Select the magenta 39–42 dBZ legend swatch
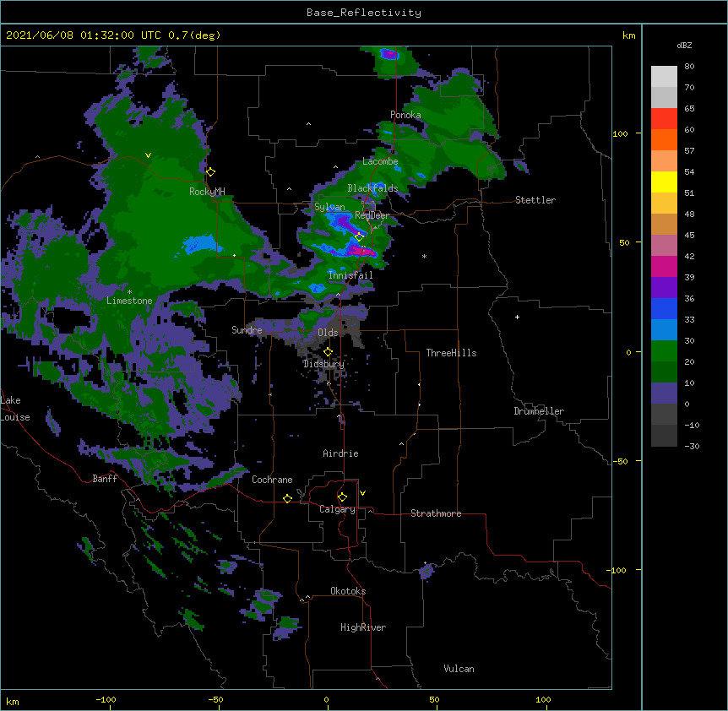Viewport: 728px width, 711px height. [664, 266]
